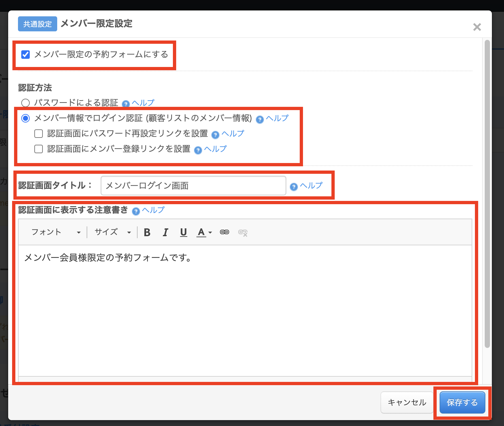Check 認証画面にメンバー登録リンクを設置 option
Viewport: 504px width, 426px height.
[39, 149]
